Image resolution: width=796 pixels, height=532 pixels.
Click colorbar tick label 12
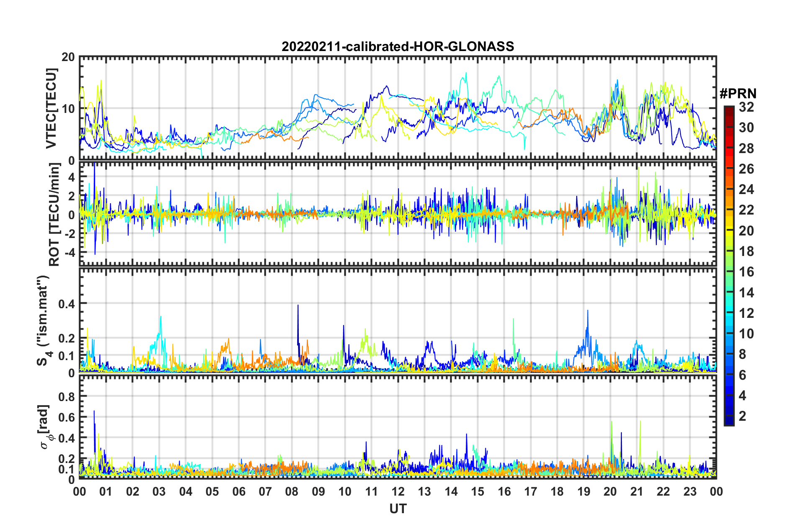(746, 313)
